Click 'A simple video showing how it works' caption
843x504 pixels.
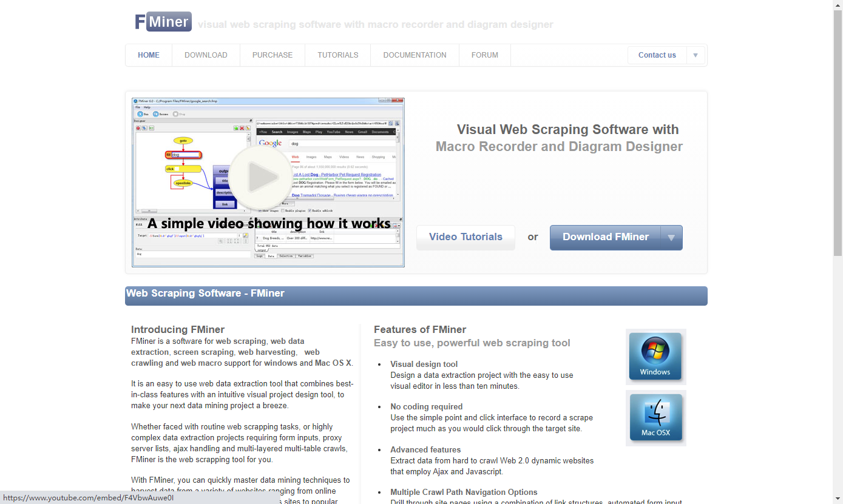click(269, 223)
